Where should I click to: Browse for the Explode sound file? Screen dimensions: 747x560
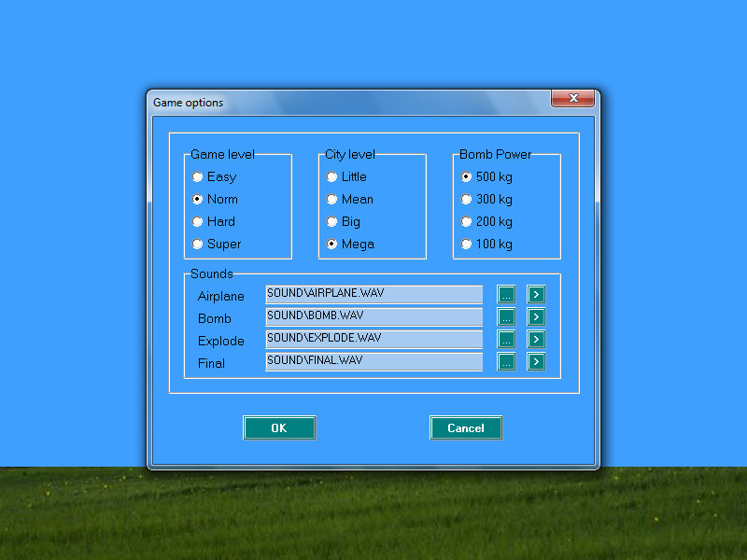(506, 339)
